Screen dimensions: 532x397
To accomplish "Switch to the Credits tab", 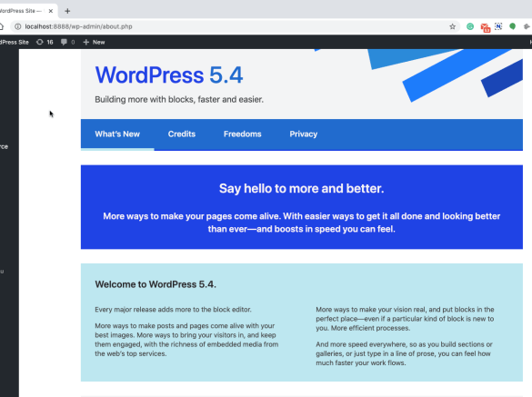I will [182, 134].
